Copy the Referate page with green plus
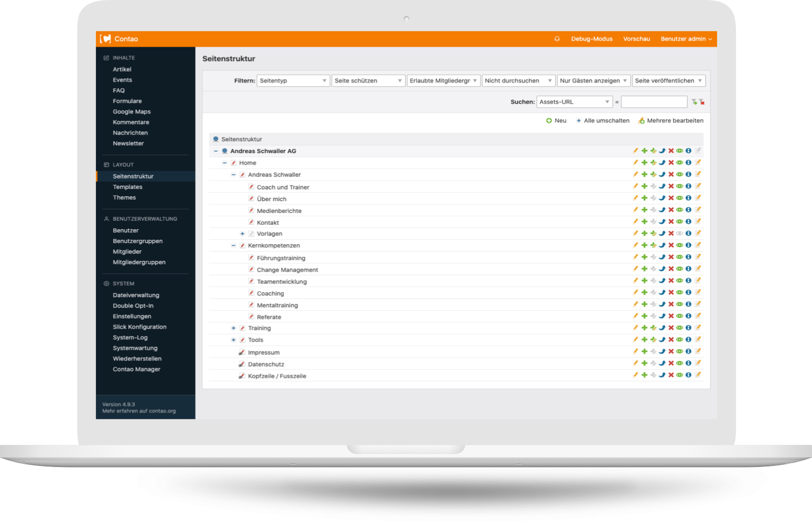This screenshot has height=529, width=812. click(x=644, y=317)
